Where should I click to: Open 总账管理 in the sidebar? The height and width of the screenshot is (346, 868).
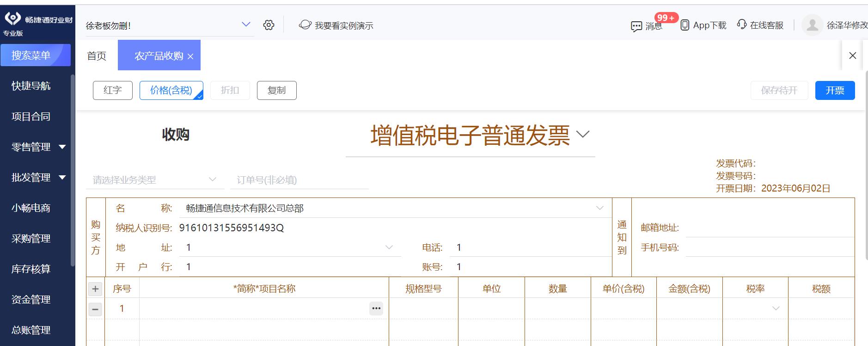click(31, 330)
